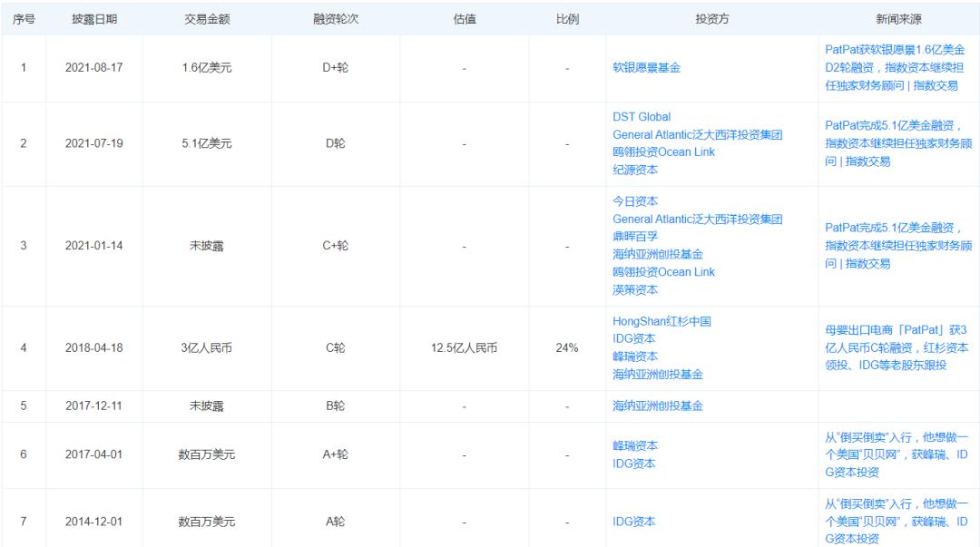980x547 pixels.
Task: Open the 母婴出口电商 C轮 news article
Action: tap(895, 347)
